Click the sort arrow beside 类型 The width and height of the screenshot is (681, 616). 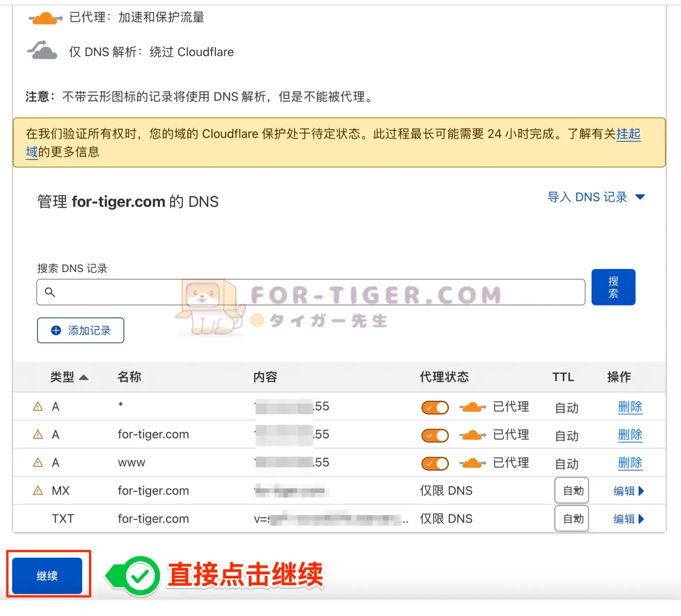[x=83, y=377]
